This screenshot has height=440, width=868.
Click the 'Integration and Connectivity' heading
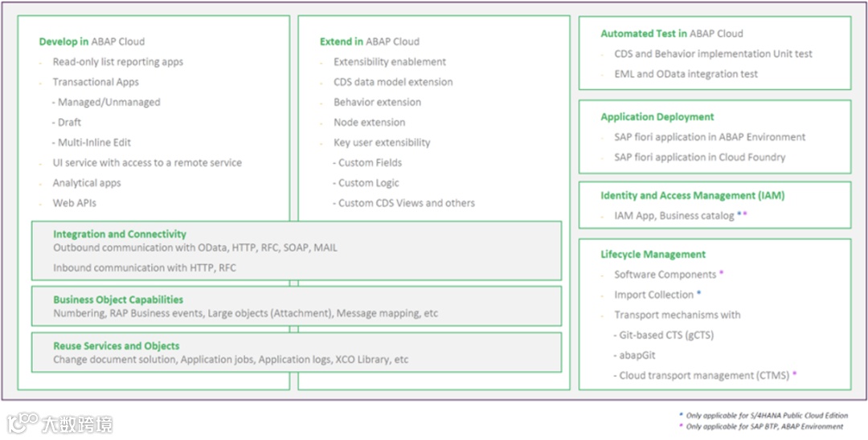click(120, 234)
